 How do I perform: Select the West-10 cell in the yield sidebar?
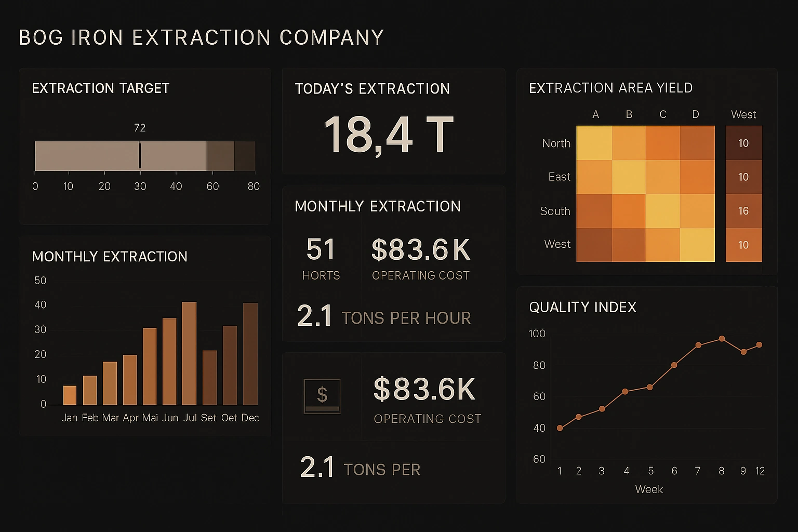coord(743,245)
